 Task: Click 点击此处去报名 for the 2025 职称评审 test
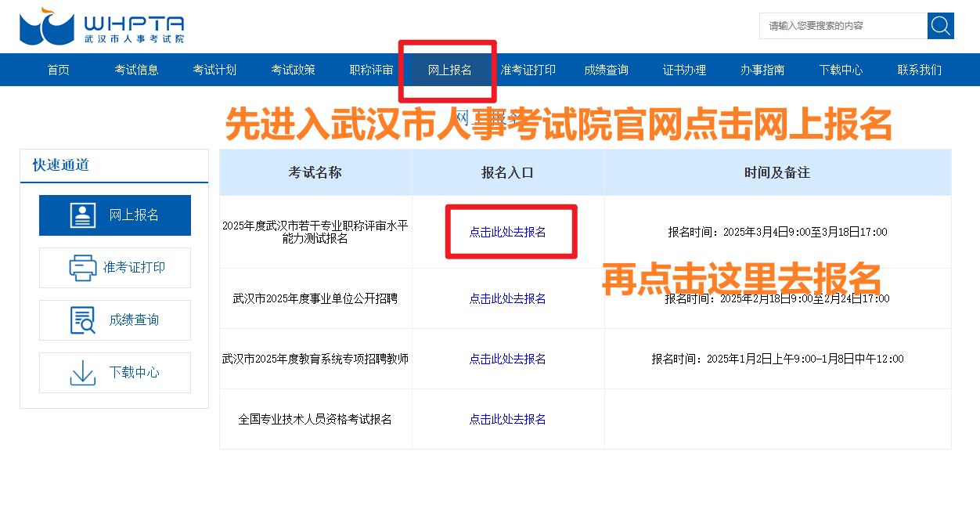pyautogui.click(x=507, y=231)
